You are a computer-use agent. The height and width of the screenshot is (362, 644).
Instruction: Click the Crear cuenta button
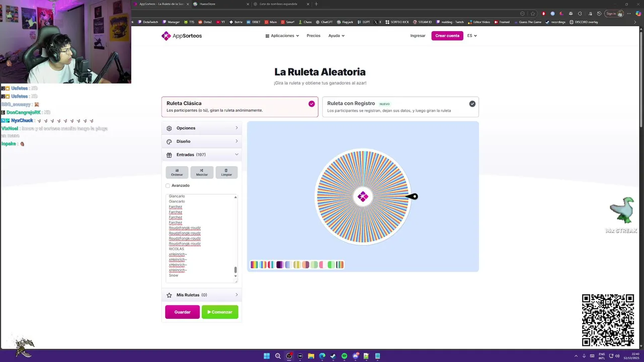[447, 36]
